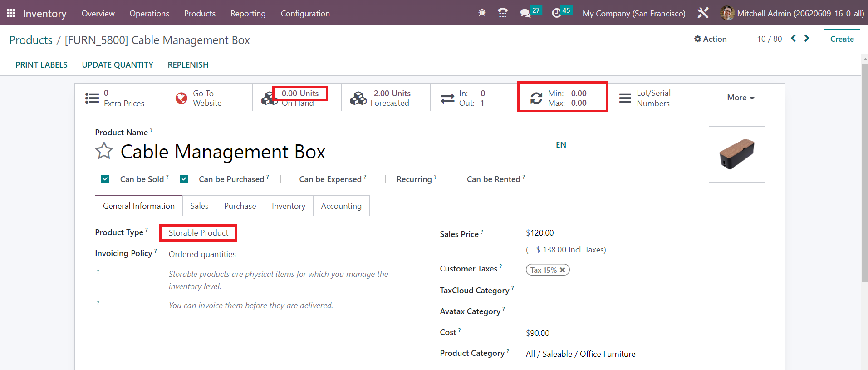Enable Can be Expensed checkbox

click(284, 179)
